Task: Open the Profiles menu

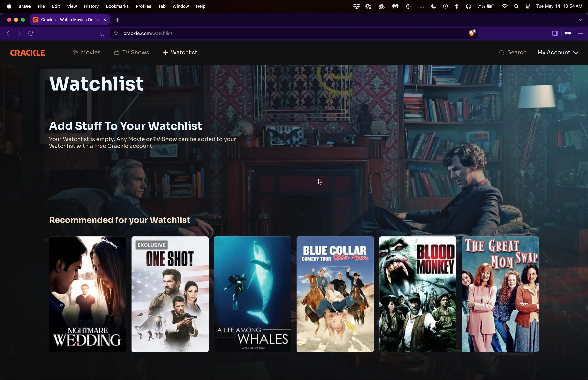Action: point(143,6)
